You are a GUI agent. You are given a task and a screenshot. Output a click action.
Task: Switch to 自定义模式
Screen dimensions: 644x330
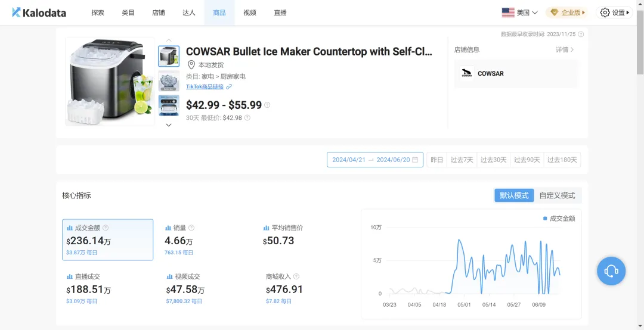558,195
